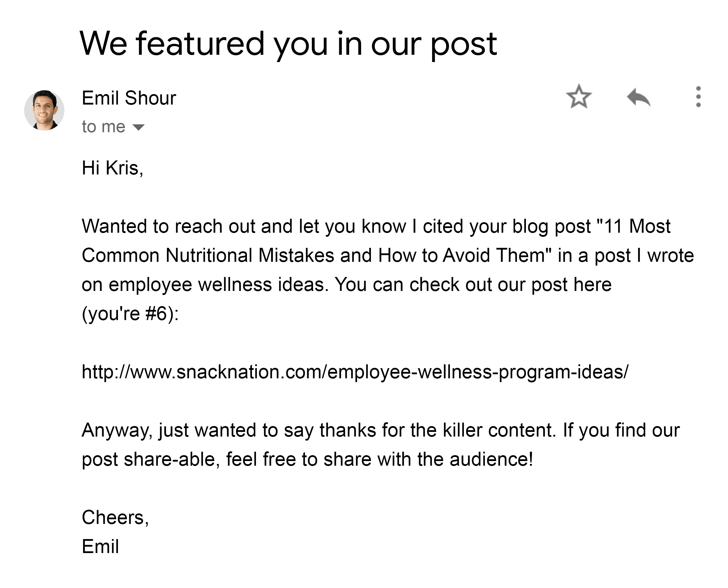
Task: Click the 'Hi Kris,' greeting line
Action: pos(113,168)
